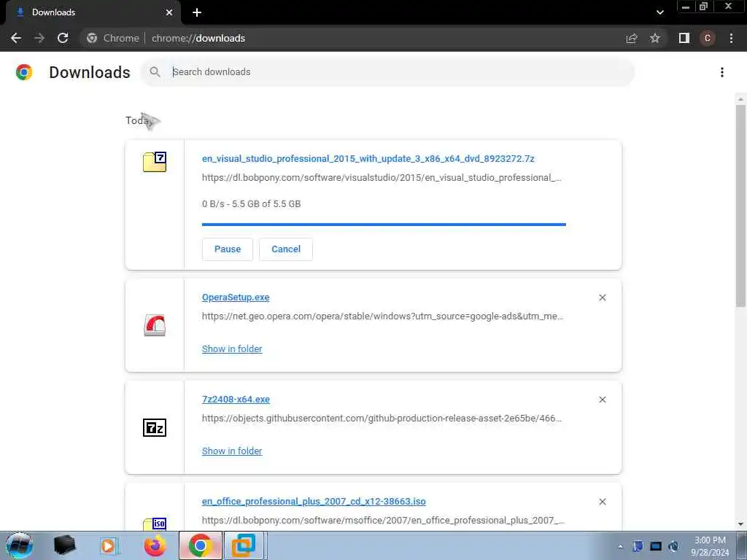Image resolution: width=747 pixels, height=560 pixels.
Task: Cancel the Visual Studio 7z download
Action: [x=286, y=249]
